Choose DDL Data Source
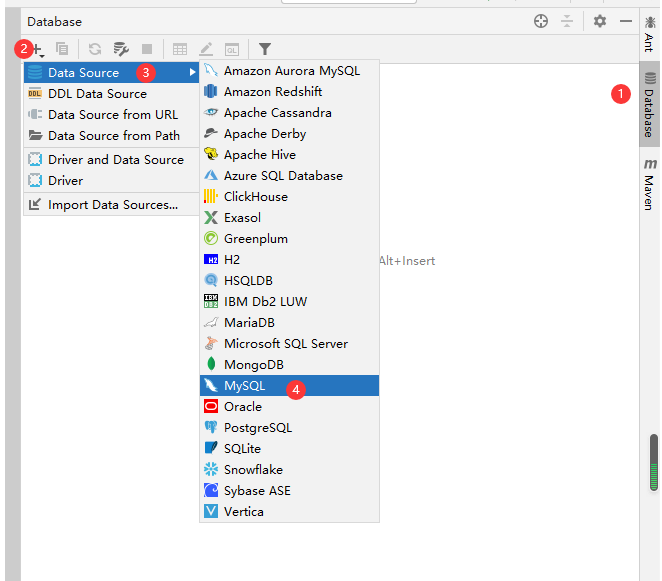The width and height of the screenshot is (662, 581). point(111,94)
